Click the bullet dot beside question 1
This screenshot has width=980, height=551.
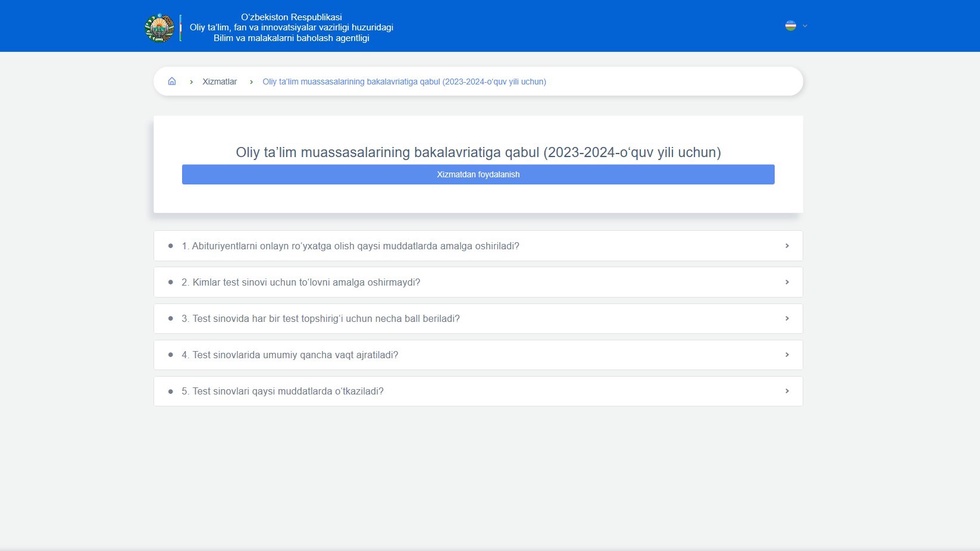[170, 246]
